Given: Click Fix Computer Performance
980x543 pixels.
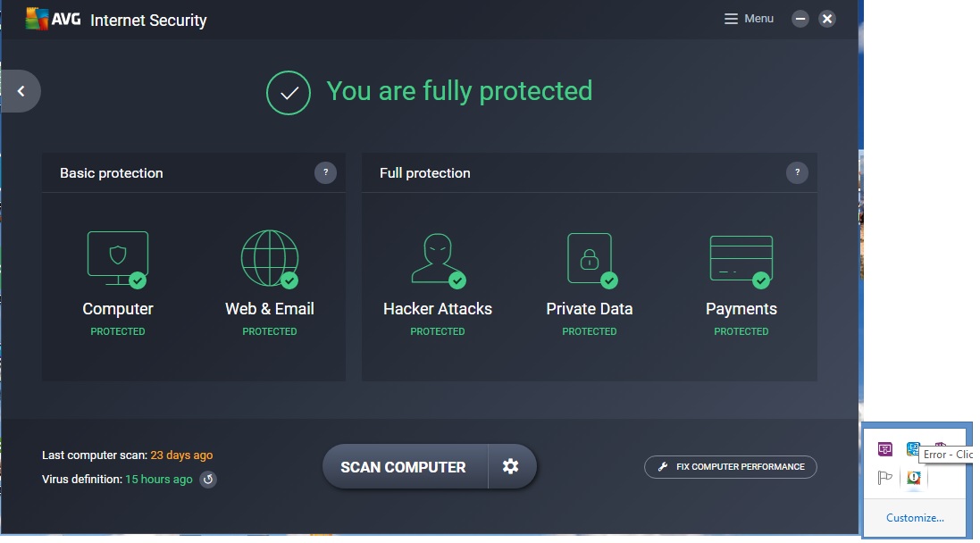Looking at the screenshot, I should (x=731, y=467).
